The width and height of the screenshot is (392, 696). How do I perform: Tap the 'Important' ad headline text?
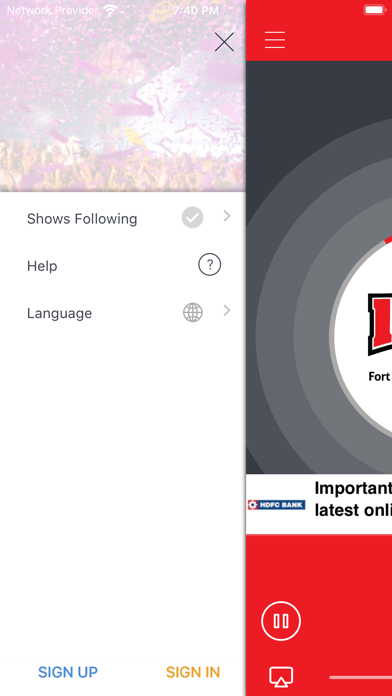click(353, 488)
